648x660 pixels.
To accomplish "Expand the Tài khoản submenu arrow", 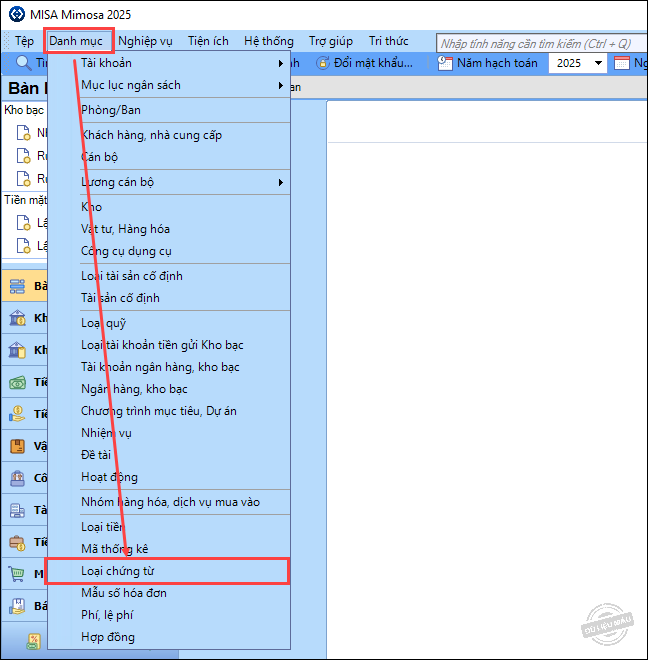I will 280,63.
